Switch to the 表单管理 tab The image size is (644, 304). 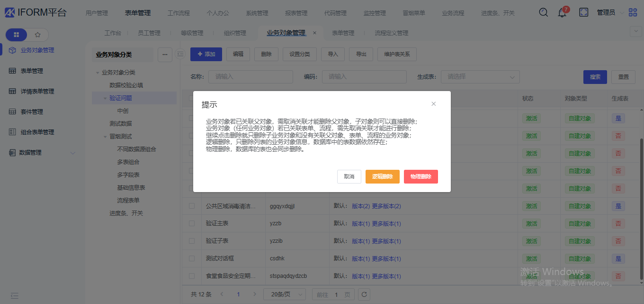pyautogui.click(x=343, y=33)
